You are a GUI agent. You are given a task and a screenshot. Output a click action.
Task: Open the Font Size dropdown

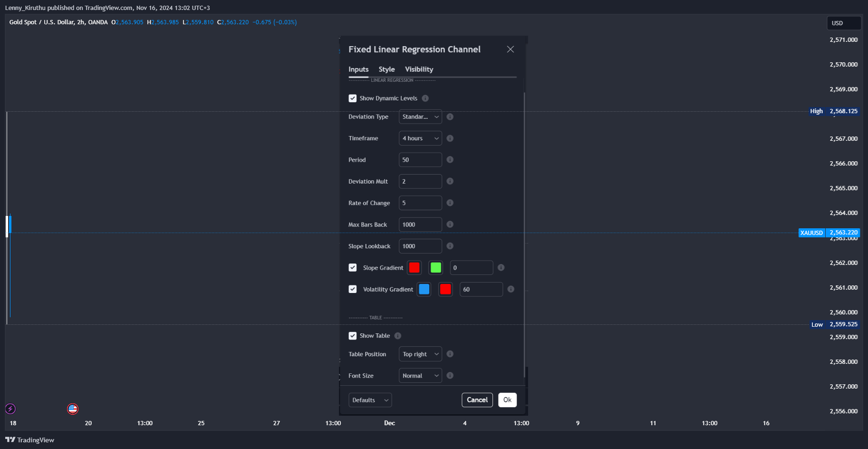(x=420, y=376)
